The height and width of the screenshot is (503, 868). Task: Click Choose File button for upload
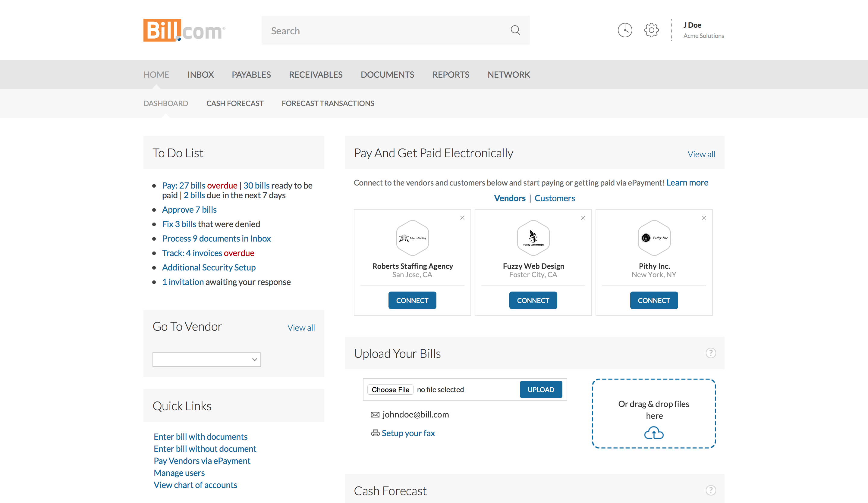(389, 389)
